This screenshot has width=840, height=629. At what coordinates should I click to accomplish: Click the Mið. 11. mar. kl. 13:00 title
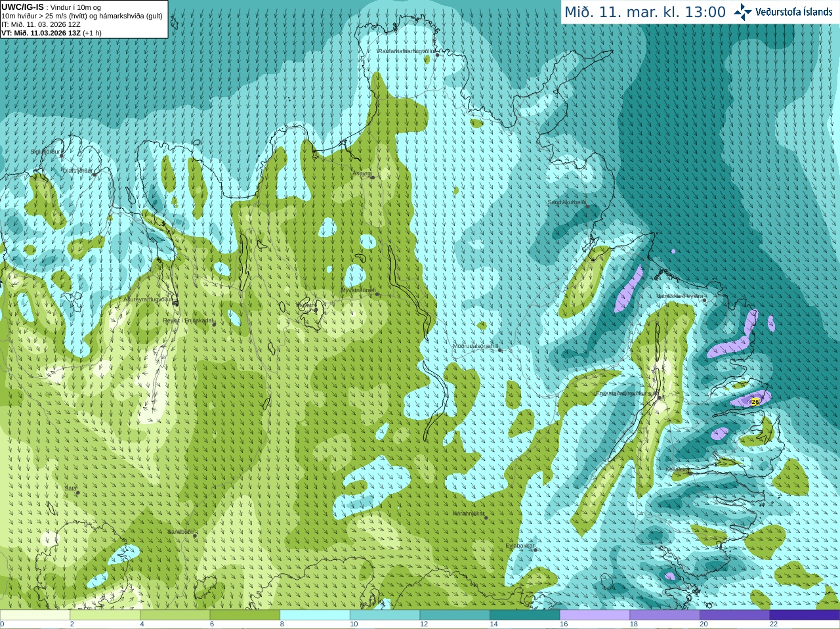point(645,12)
